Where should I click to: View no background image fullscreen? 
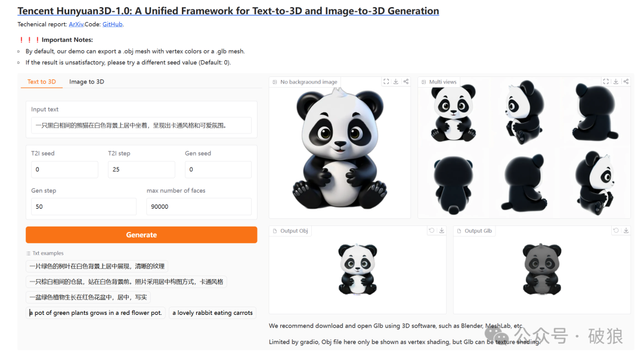pyautogui.click(x=386, y=81)
